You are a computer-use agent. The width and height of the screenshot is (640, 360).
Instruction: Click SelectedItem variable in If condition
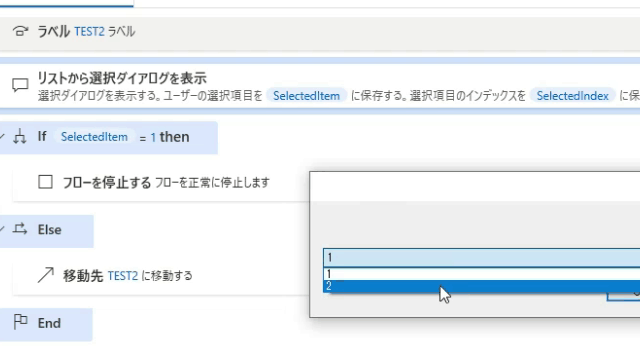click(x=94, y=137)
